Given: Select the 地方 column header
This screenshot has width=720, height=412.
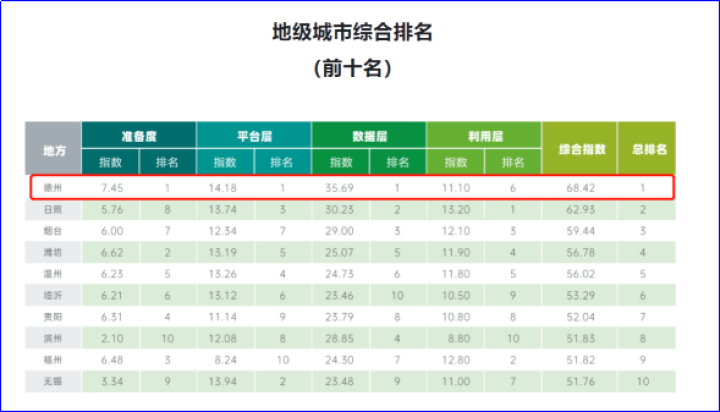Looking at the screenshot, I should pyautogui.click(x=53, y=148).
